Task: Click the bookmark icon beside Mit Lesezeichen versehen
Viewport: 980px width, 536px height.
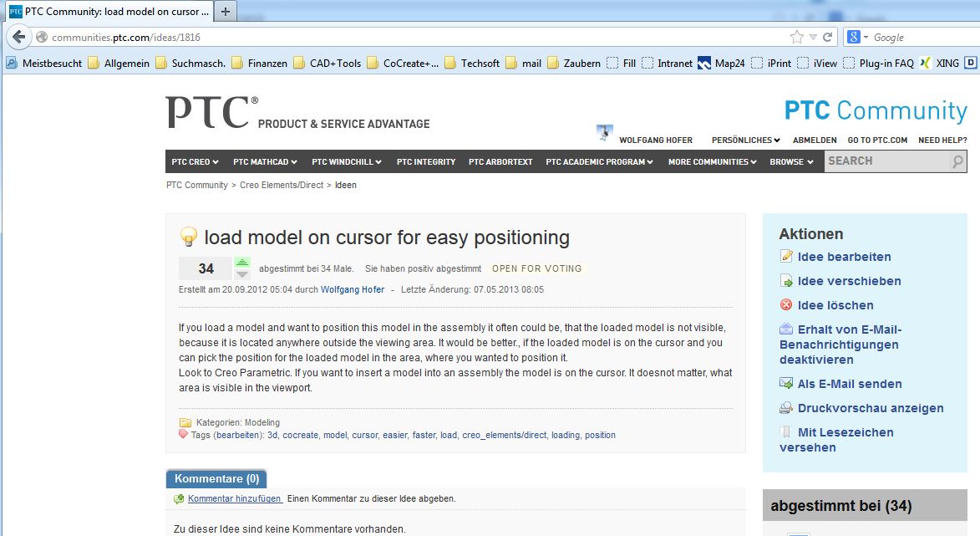Action: [x=785, y=431]
